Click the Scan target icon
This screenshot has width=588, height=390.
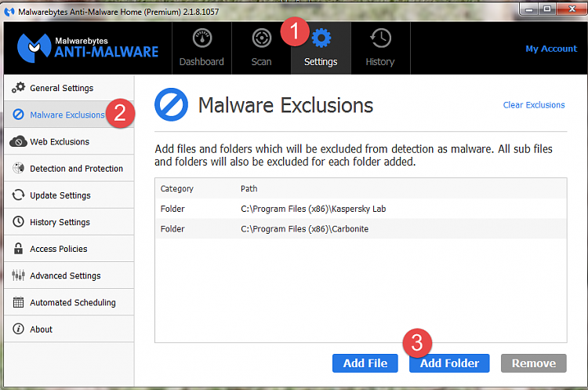261,38
